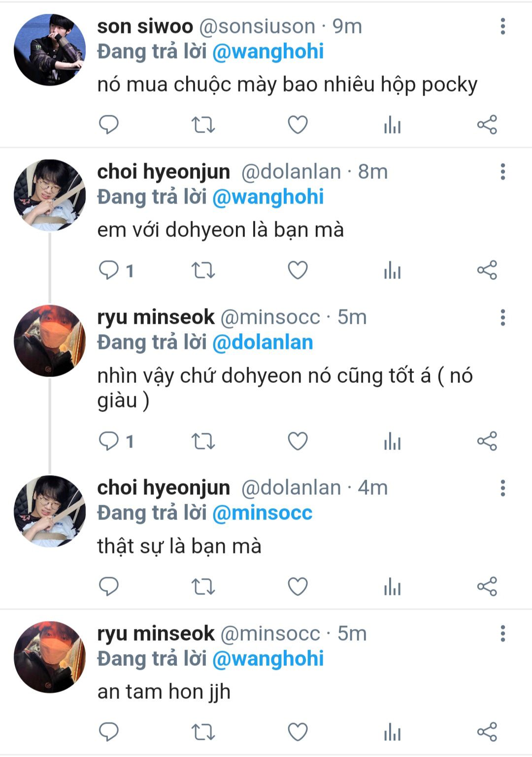The width and height of the screenshot is (532, 757).
Task: Open @wanghohi mention in son siwoo's reply
Action: pyautogui.click(x=268, y=51)
